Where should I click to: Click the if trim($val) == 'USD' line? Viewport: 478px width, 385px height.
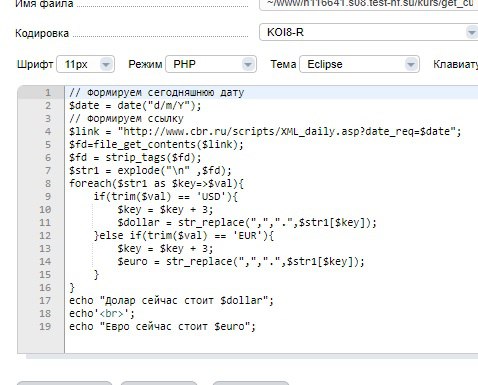(166, 196)
